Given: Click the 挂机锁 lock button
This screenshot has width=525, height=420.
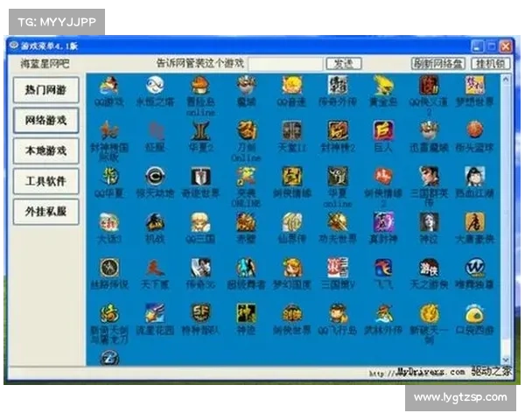Looking at the screenshot, I should click(491, 64).
